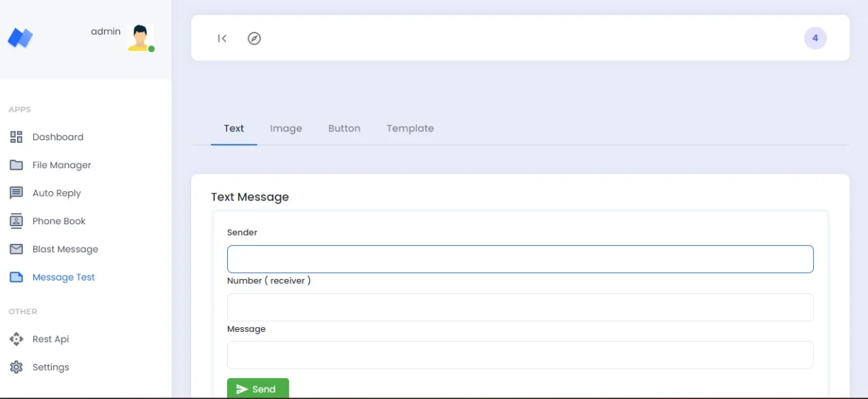Select Message Test in the sidebar
This screenshot has height=399, width=868.
click(x=64, y=277)
